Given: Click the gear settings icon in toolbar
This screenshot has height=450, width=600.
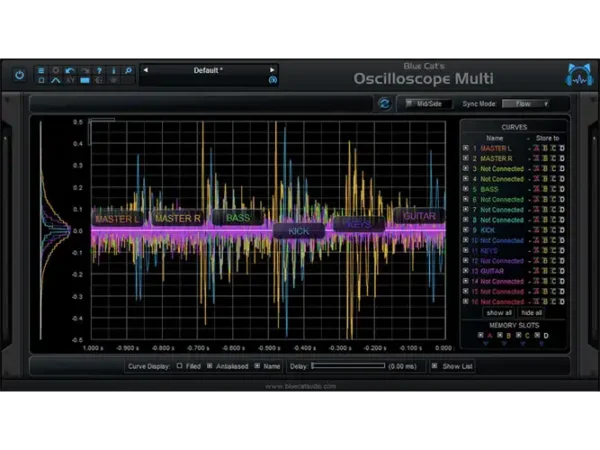Looking at the screenshot, I should coord(55,70).
